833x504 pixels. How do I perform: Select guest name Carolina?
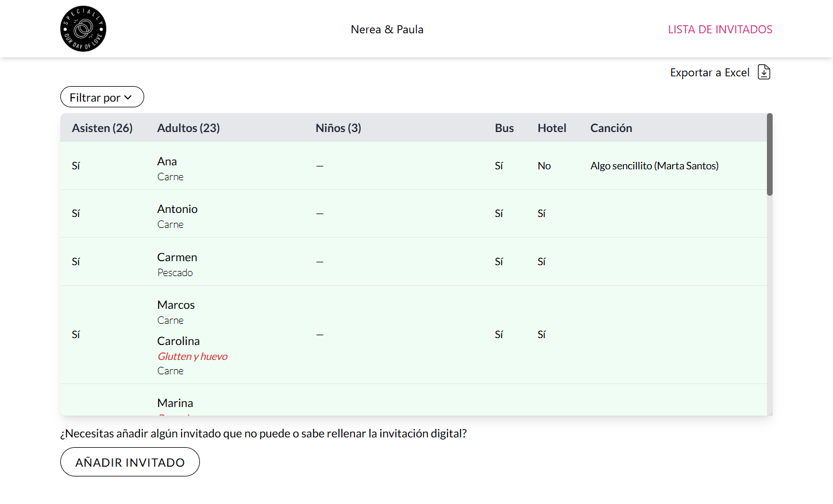coord(179,341)
